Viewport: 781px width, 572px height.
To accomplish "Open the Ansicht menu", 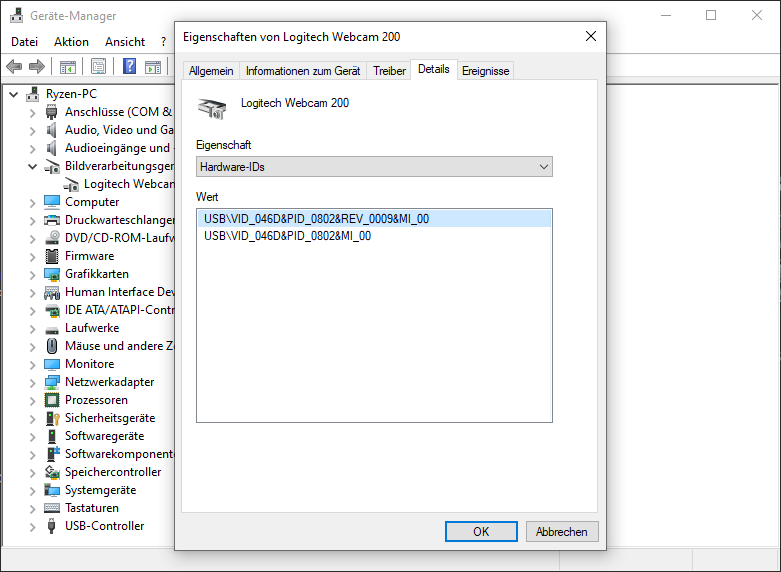I will (x=125, y=42).
